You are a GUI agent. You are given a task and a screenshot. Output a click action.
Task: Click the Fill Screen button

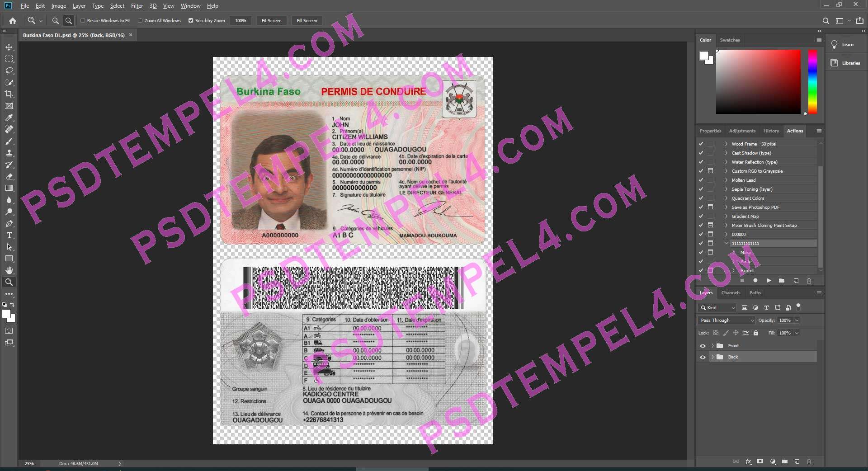coord(307,20)
